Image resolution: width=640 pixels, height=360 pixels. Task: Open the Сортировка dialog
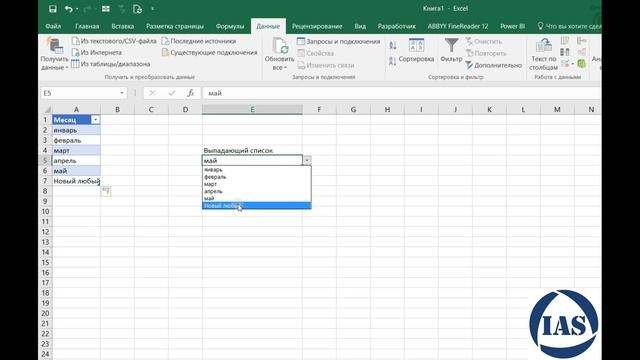(x=416, y=51)
